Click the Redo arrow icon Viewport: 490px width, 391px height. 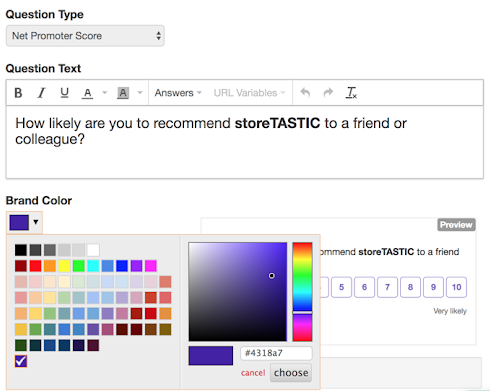[x=328, y=92]
